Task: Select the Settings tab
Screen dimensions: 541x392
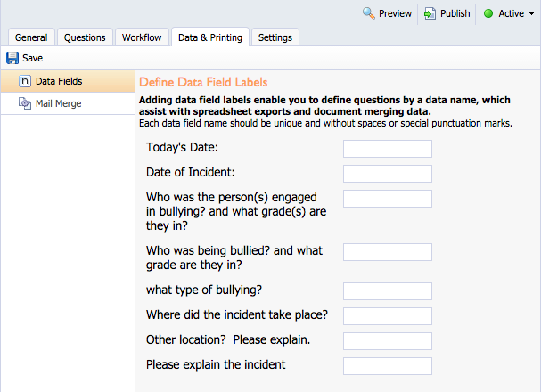Action: click(275, 37)
